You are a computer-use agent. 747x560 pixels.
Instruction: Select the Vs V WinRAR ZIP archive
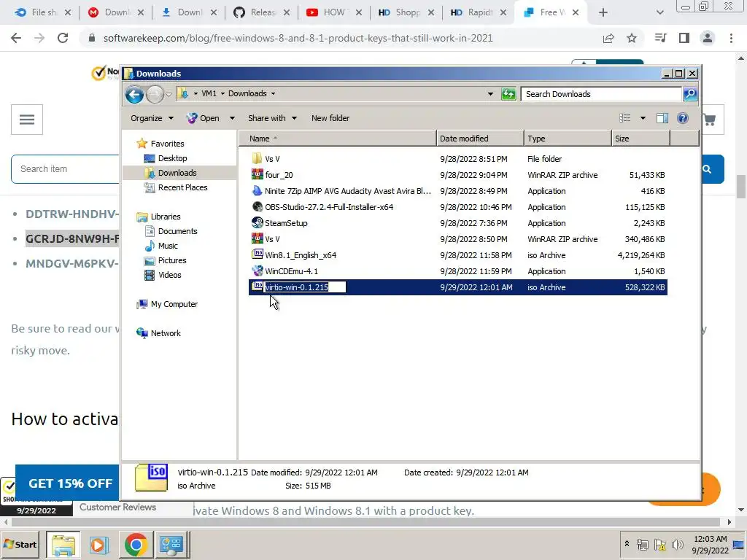pyautogui.click(x=458, y=239)
